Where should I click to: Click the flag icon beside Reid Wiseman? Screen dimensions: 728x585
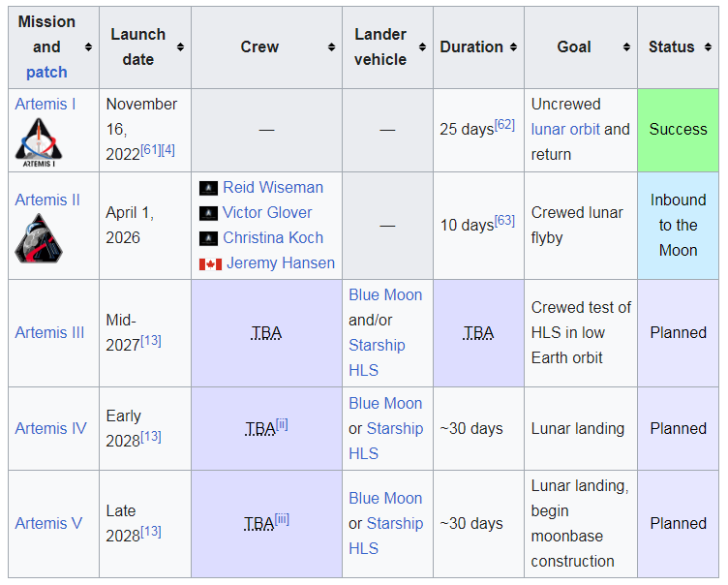point(208,188)
